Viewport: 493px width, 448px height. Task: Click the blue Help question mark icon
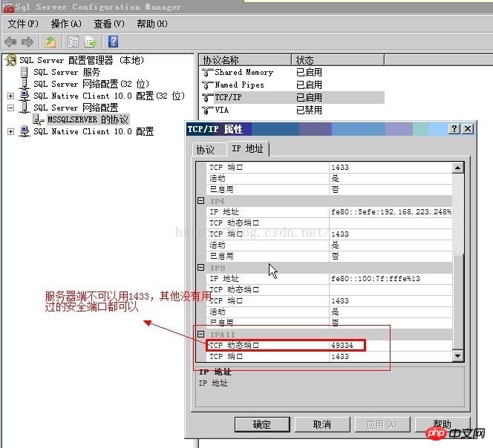(113, 42)
